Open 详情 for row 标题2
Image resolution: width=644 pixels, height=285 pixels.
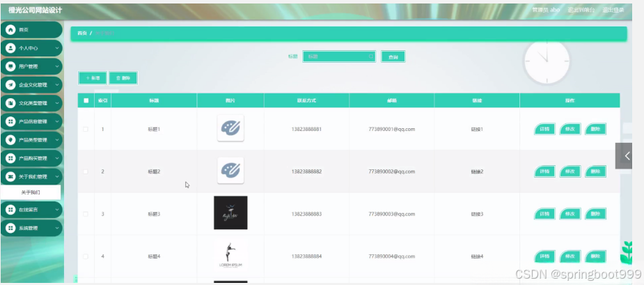click(x=544, y=171)
